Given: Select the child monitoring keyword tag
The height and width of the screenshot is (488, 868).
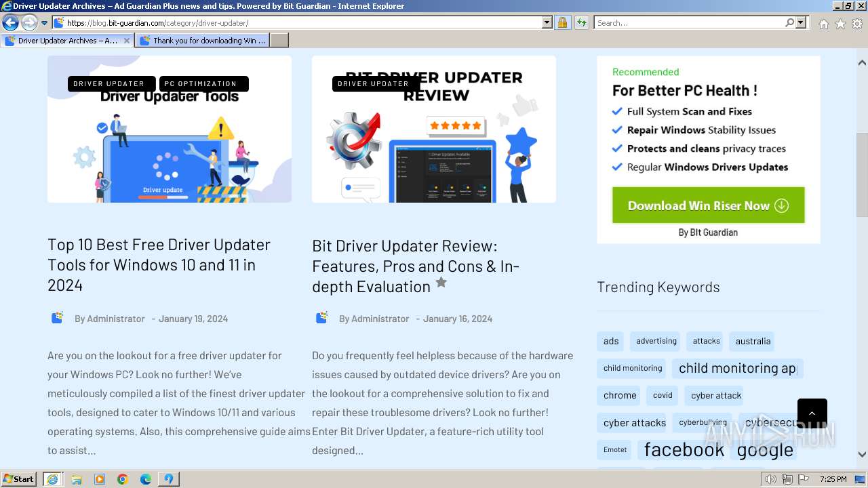Looking at the screenshot, I should pos(633,368).
